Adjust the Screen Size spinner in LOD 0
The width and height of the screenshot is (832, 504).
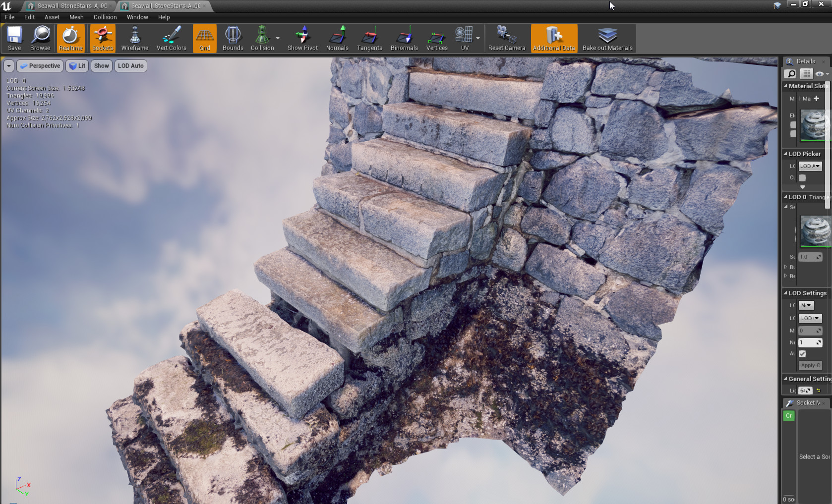[x=810, y=257]
